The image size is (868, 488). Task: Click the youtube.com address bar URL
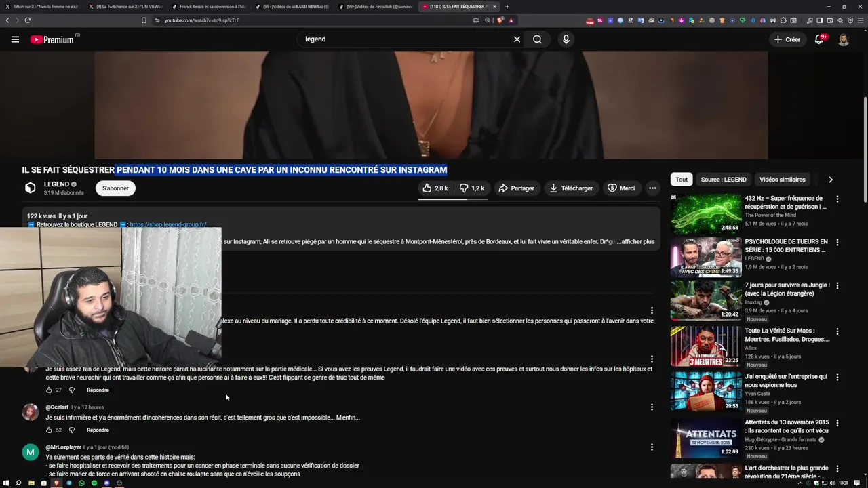tap(201, 20)
